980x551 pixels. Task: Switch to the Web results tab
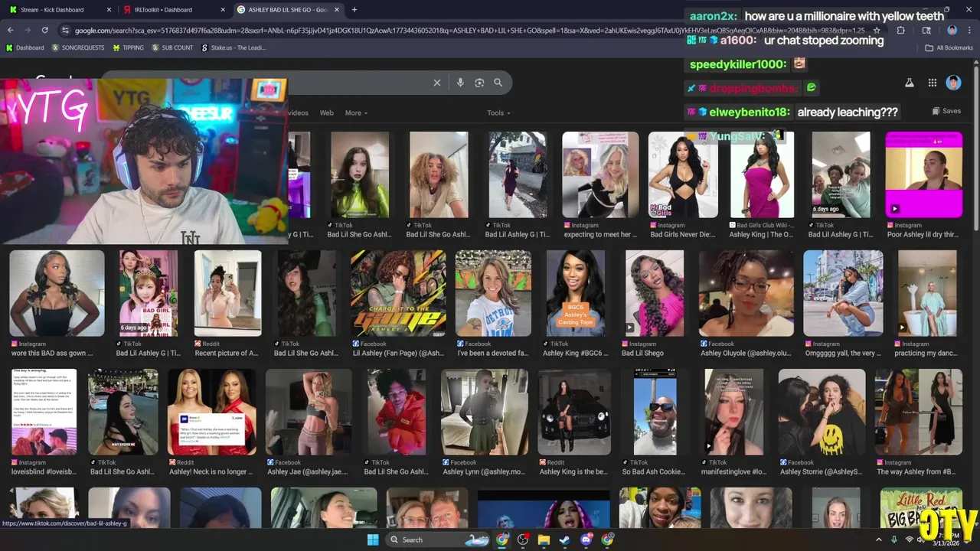(326, 112)
